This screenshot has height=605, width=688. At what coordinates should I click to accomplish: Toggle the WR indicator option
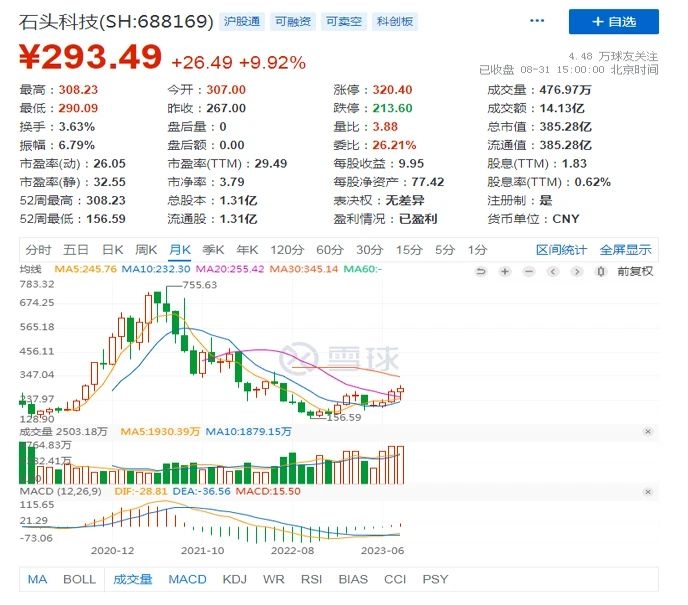pos(274,580)
